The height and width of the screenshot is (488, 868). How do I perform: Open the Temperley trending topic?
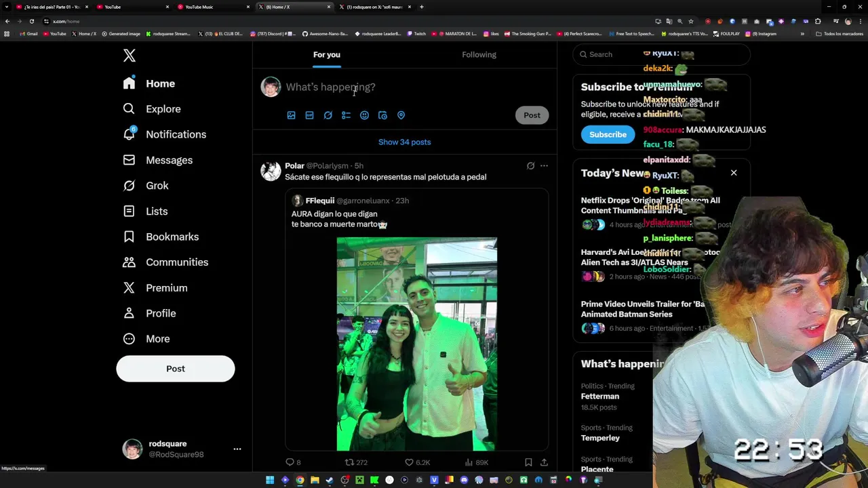click(x=601, y=438)
